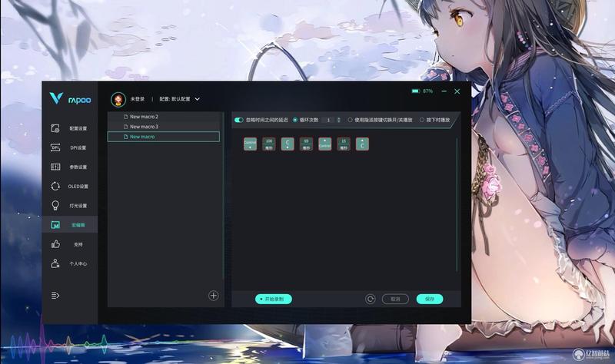
Task: Click the circular reset icon
Action: (x=370, y=299)
